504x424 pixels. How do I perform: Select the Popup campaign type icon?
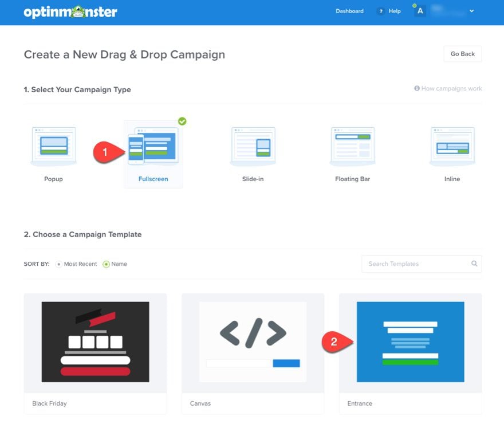click(53, 147)
